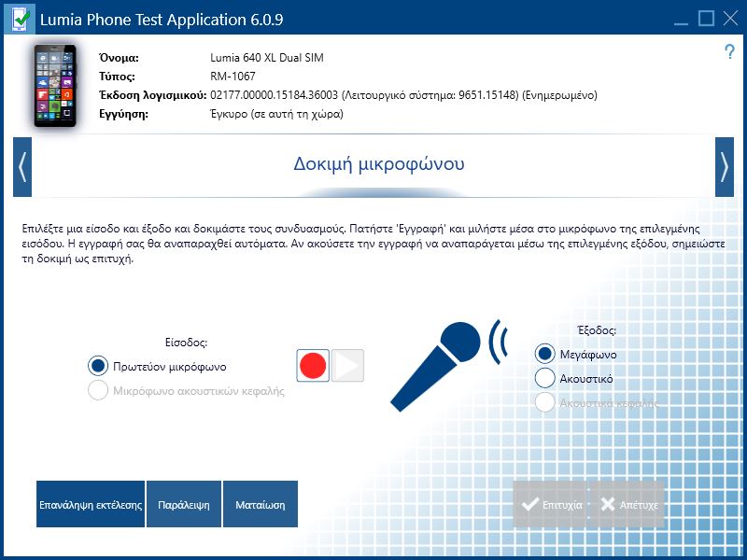This screenshot has height=560, width=747.
Task: Click the Έξοδος: label
Action: (597, 330)
